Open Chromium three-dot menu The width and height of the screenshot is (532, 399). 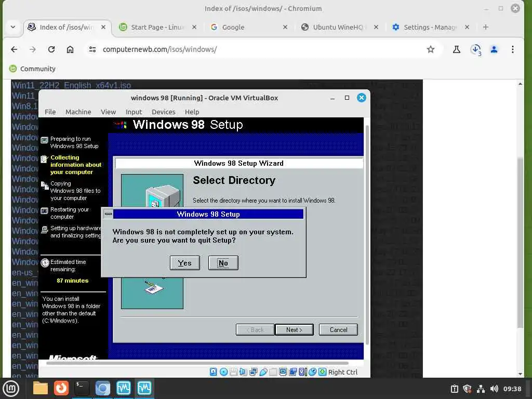pyautogui.click(x=513, y=49)
